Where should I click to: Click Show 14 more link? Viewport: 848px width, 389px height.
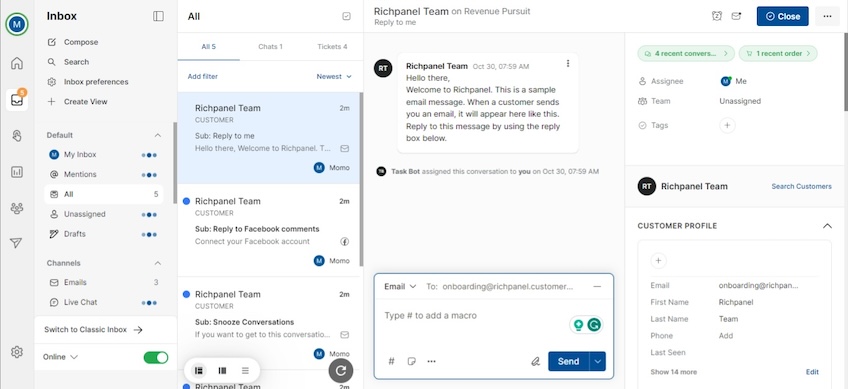(x=674, y=372)
